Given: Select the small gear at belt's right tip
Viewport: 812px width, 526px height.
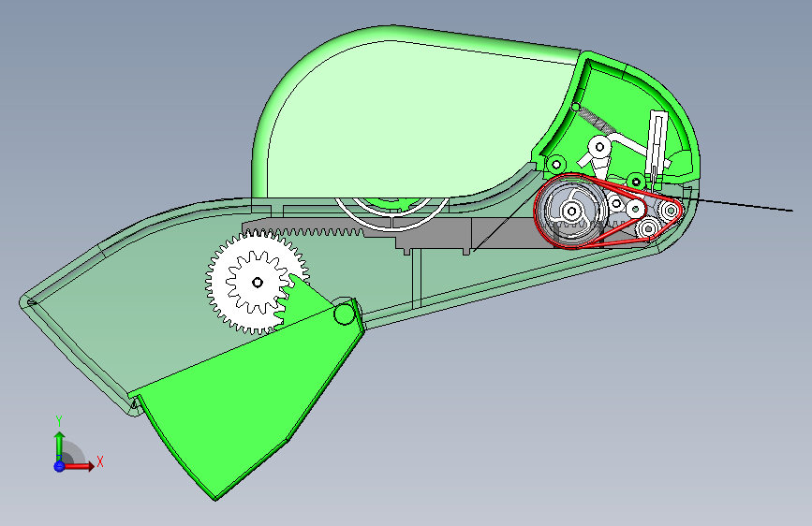Looking at the screenshot, I should click(x=672, y=211).
